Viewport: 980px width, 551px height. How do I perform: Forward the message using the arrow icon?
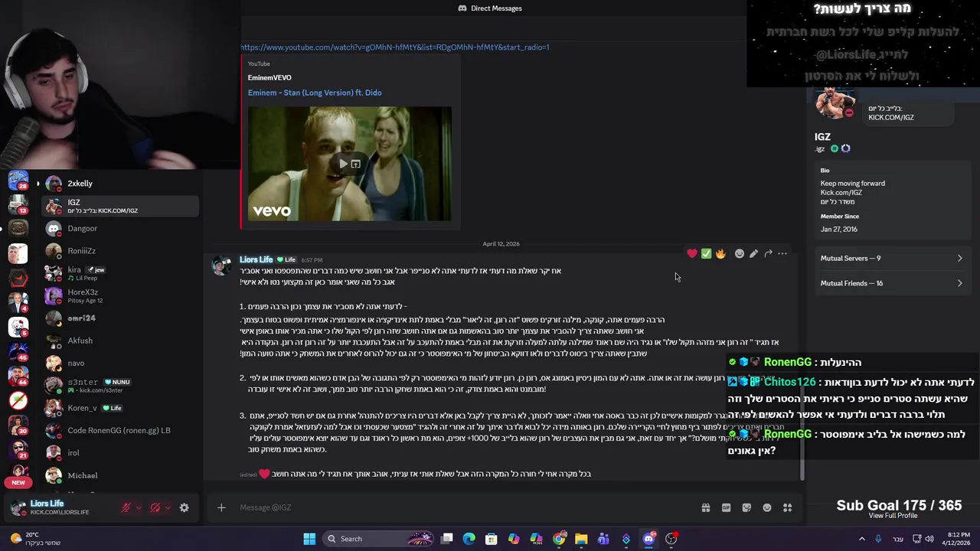tap(768, 253)
